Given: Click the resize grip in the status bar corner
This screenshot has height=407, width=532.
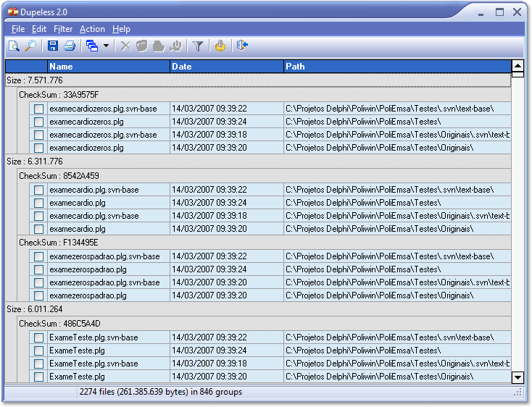Looking at the screenshot, I should (x=518, y=393).
